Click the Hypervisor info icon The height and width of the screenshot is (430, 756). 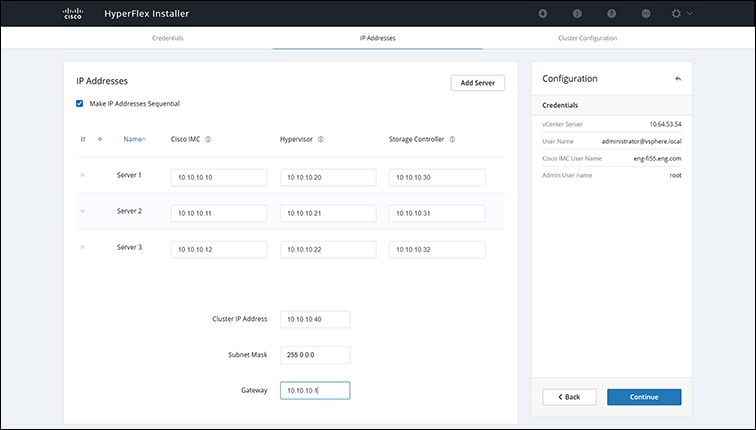coord(321,139)
